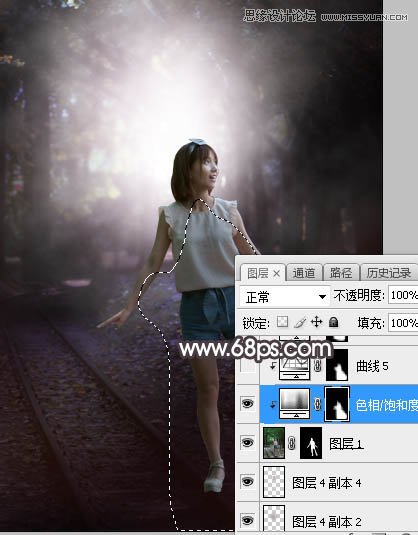Image resolution: width=418 pixels, height=535 pixels.
Task: Select the layer named 曲线 5
Action: tap(372, 366)
